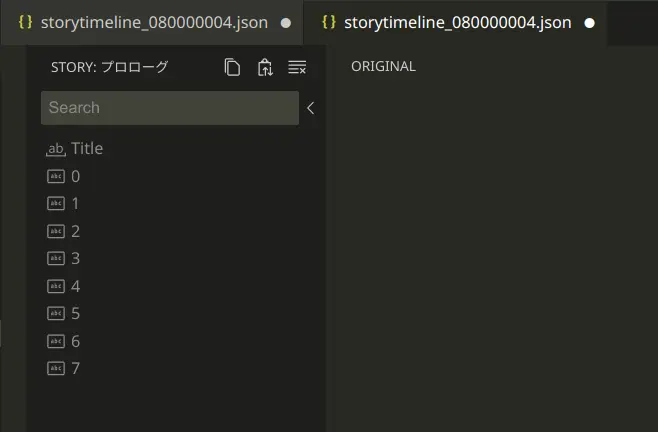Click the abc icon beside entry 7
This screenshot has height=432, width=658.
[56, 369]
